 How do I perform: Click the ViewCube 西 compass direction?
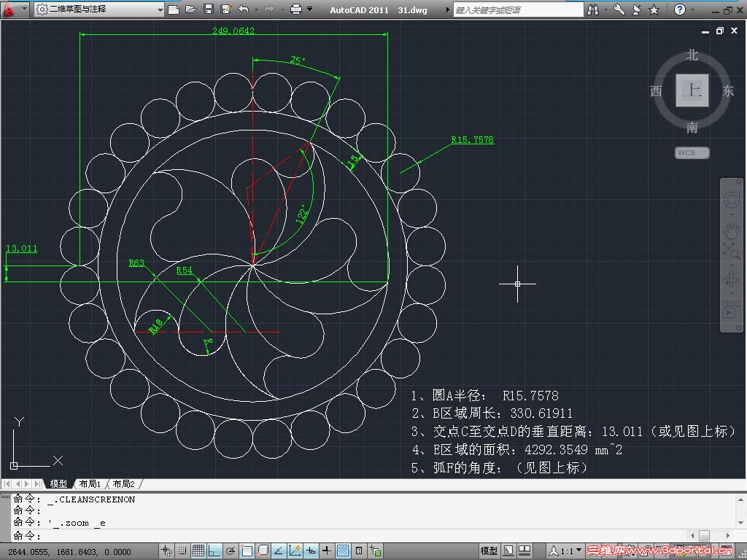click(x=656, y=90)
